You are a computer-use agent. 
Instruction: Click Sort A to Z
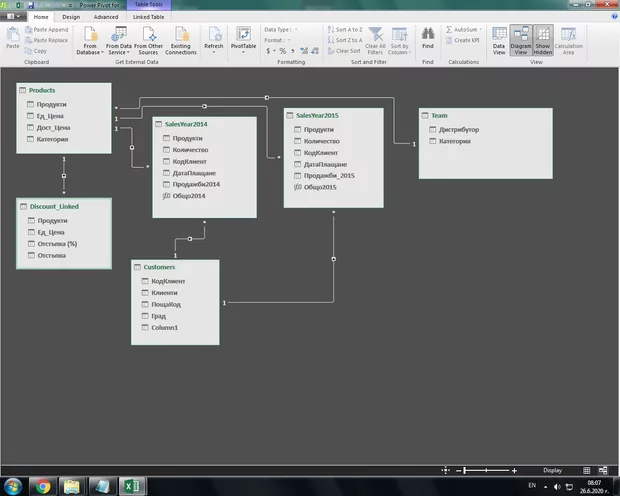(x=345, y=30)
